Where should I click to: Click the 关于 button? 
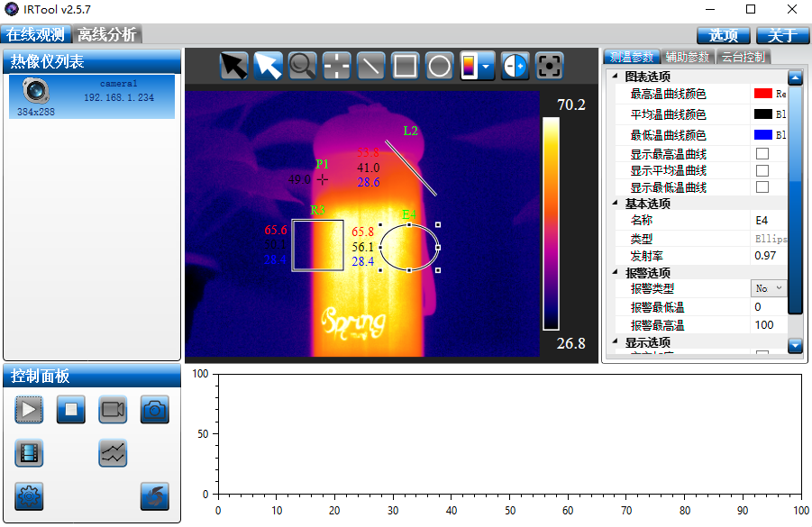(781, 35)
